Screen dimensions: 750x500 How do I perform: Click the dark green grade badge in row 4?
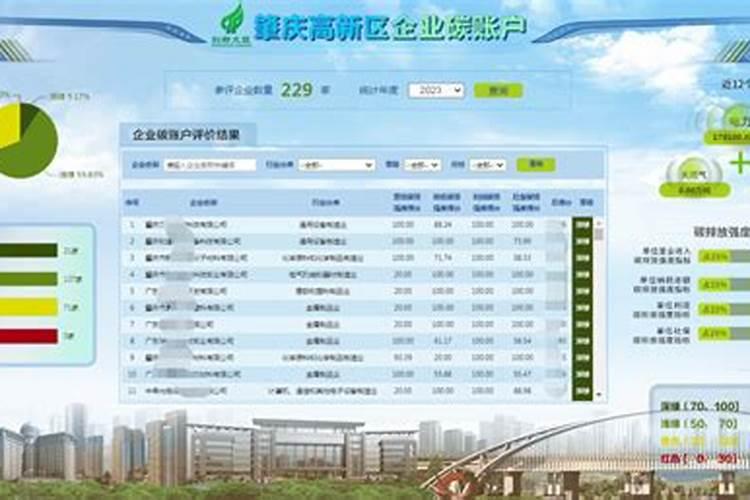tap(582, 275)
